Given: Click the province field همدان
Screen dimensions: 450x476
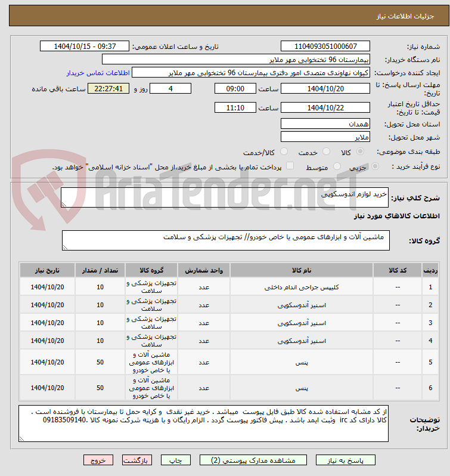Looking at the screenshot, I should (x=325, y=124).
